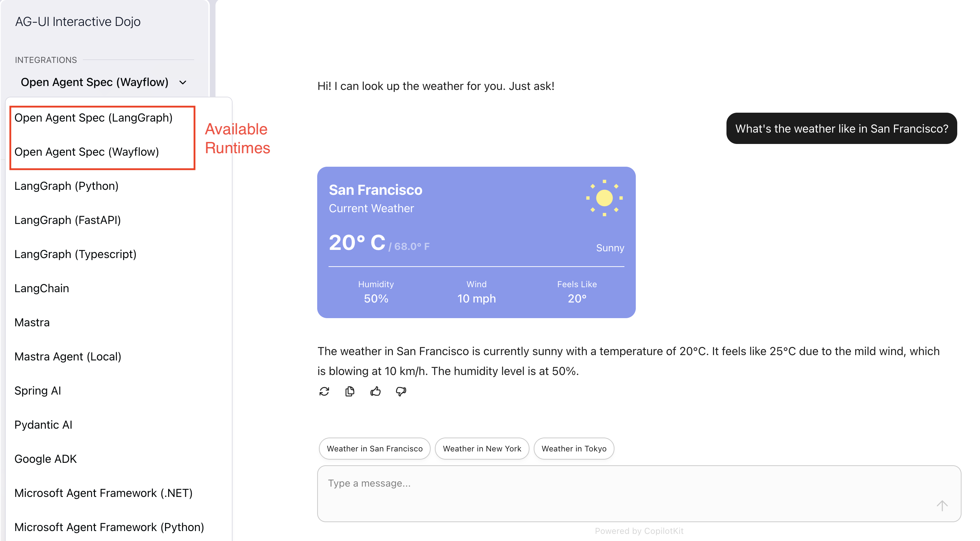Select the Mastra integration
The height and width of the screenshot is (541, 980).
[x=32, y=322]
